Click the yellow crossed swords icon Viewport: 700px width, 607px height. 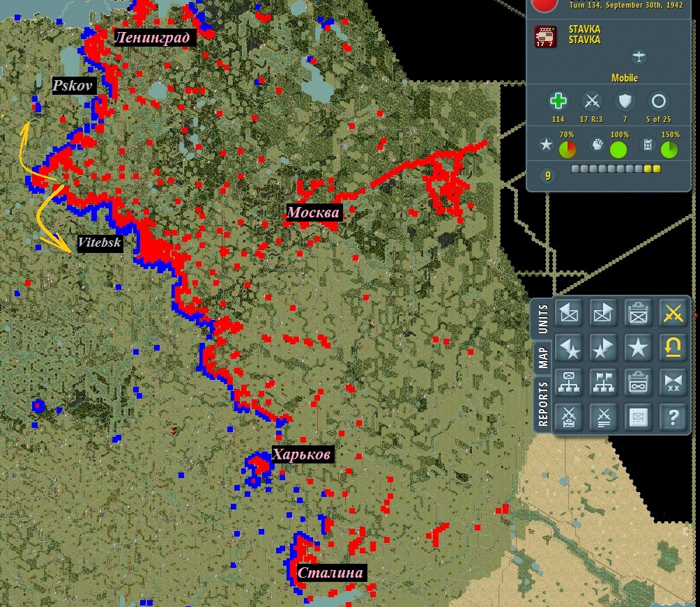pyautogui.click(x=673, y=312)
